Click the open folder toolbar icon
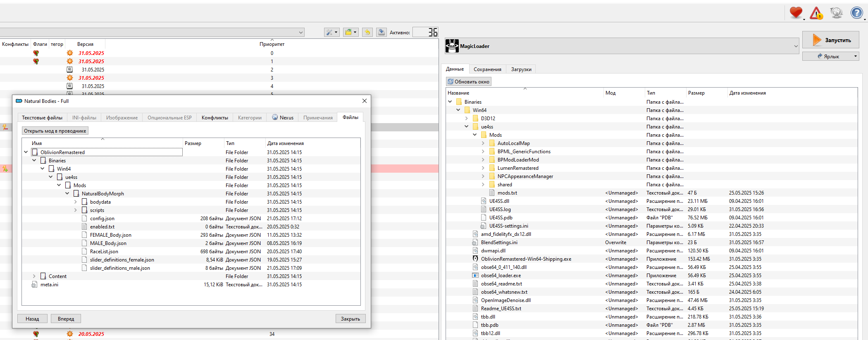Viewport: 868px width, 340px height. [350, 32]
